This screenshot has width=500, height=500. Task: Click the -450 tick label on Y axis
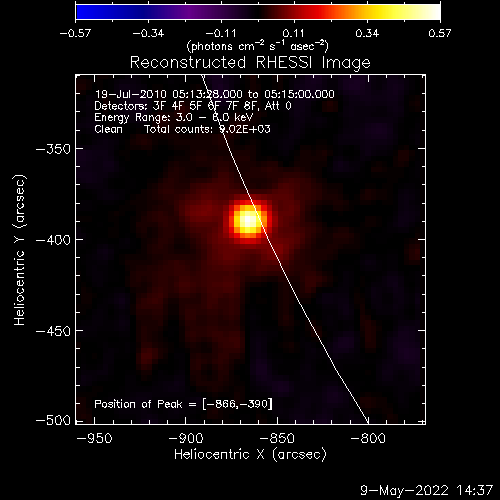(x=53, y=331)
